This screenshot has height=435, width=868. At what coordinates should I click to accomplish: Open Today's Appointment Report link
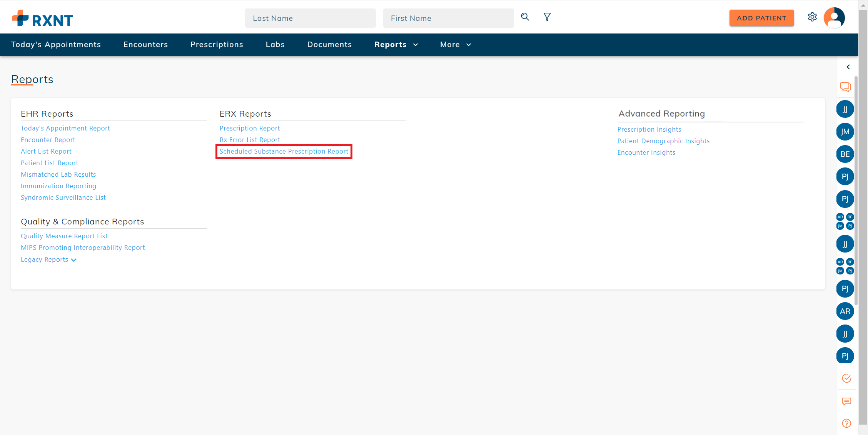click(65, 128)
